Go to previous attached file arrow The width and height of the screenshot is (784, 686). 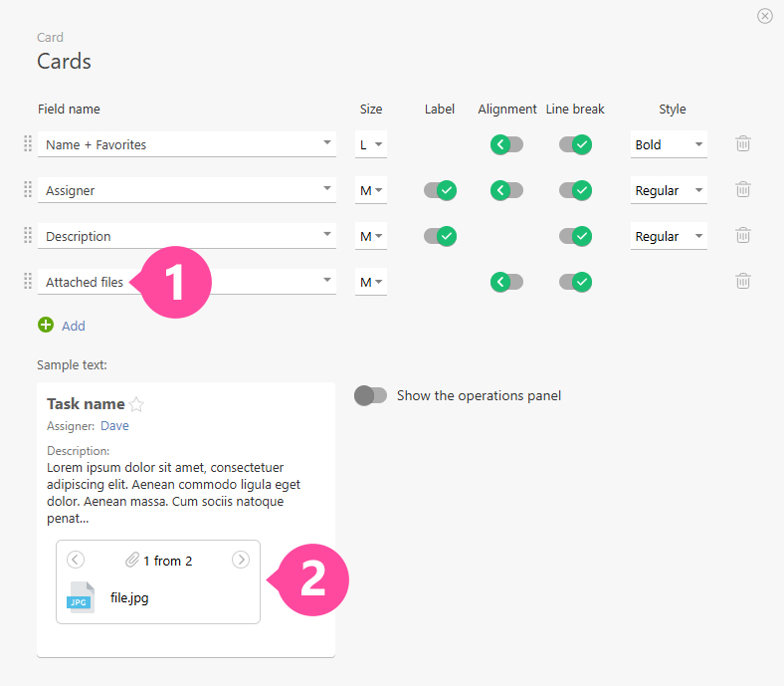[x=76, y=560]
